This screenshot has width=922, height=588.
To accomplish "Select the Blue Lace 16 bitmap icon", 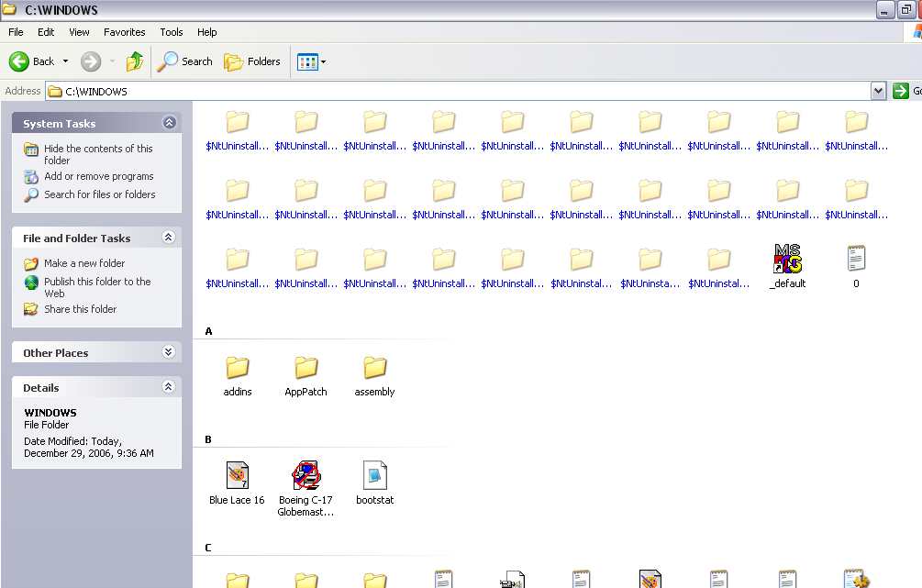I will pos(238,476).
